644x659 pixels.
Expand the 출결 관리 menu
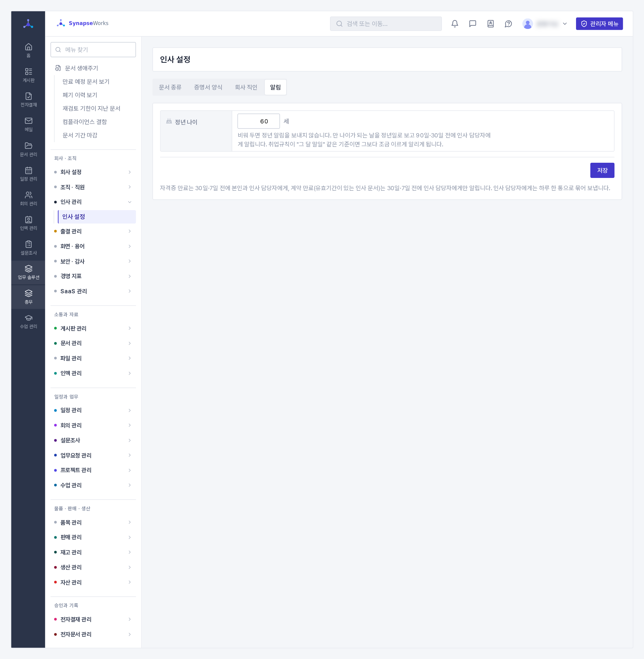(93, 231)
